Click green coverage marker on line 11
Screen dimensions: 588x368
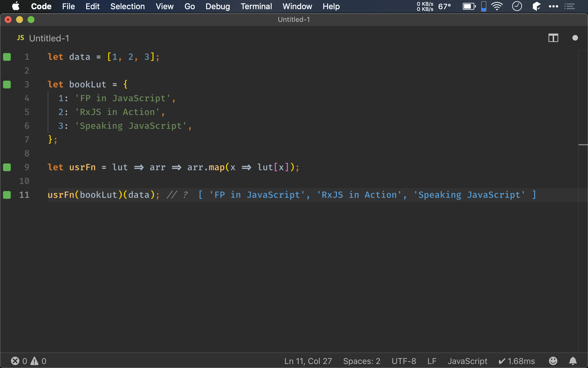[x=7, y=195]
